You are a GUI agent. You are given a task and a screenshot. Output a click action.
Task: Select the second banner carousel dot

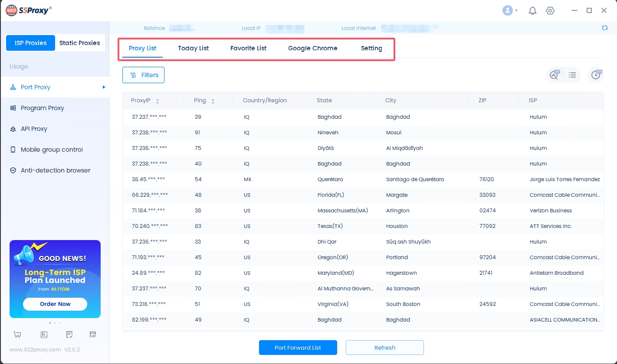click(x=55, y=323)
